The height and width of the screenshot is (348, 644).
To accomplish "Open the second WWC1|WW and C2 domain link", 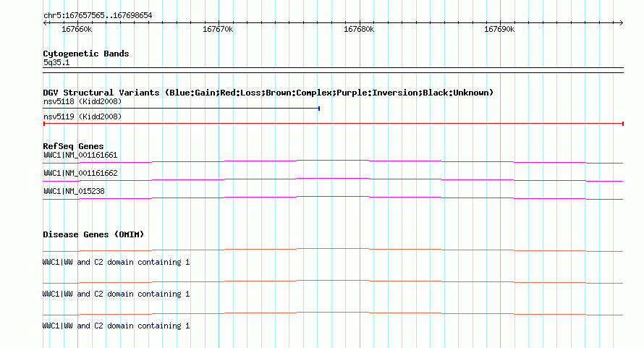I will click(116, 294).
